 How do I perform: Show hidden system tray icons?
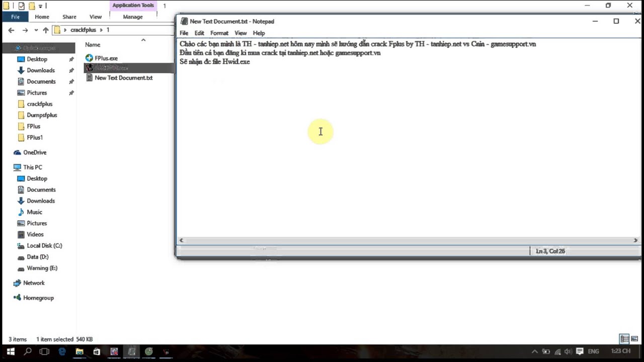(x=534, y=351)
